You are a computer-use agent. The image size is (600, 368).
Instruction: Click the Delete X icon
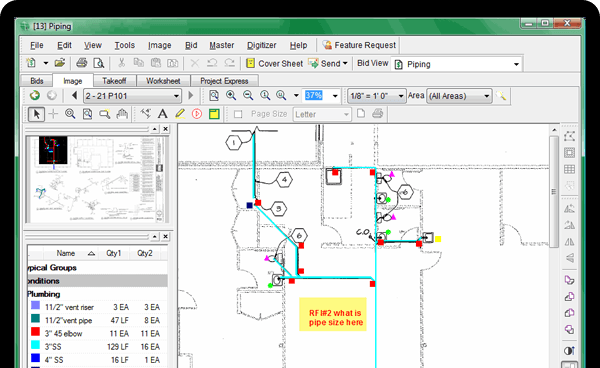pos(195,63)
